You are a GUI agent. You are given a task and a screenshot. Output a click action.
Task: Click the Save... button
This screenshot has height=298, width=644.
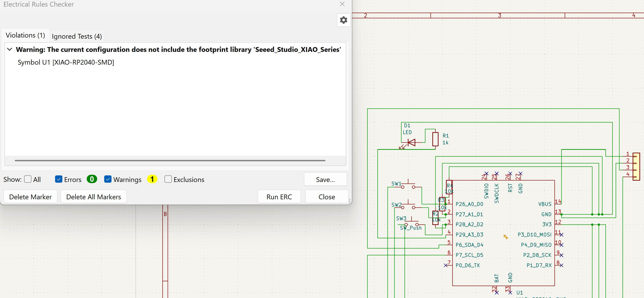[325, 179]
